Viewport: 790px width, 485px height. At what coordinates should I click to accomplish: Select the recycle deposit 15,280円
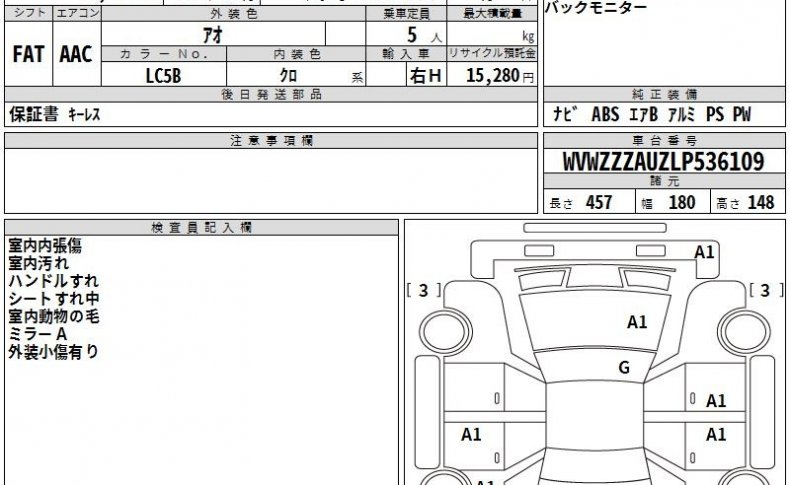[x=500, y=76]
